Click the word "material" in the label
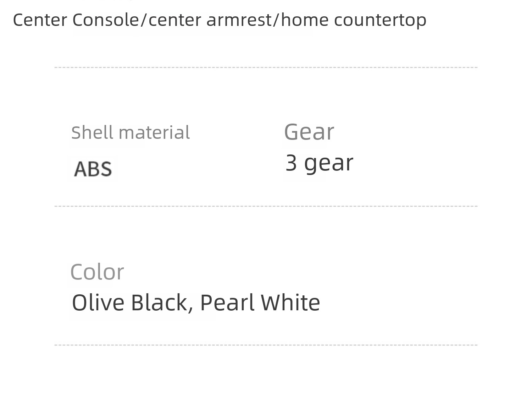Image resolution: width=532 pixels, height=420 pixels. (154, 133)
